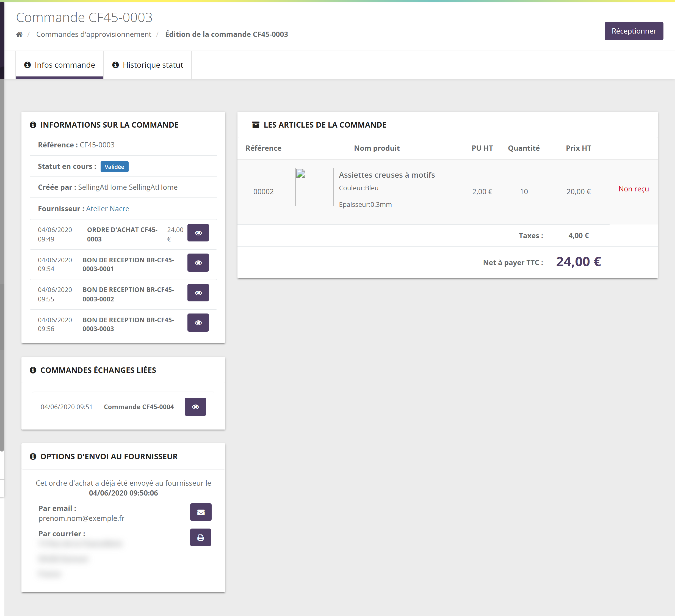View linked Commande CF45-0004
Image resolution: width=675 pixels, height=616 pixels.
(x=195, y=407)
